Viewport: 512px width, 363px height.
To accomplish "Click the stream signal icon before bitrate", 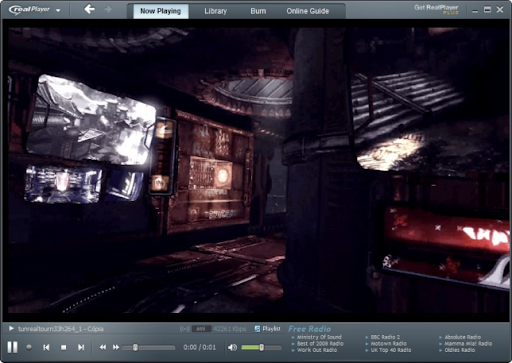I will tap(185, 329).
